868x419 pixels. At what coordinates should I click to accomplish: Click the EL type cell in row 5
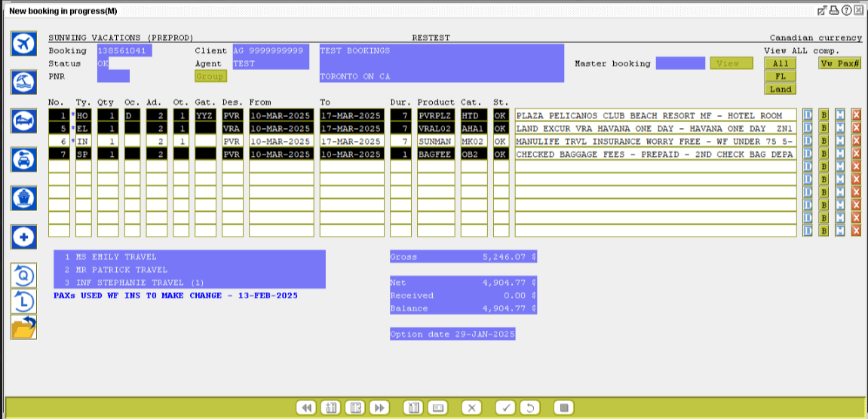coord(84,128)
